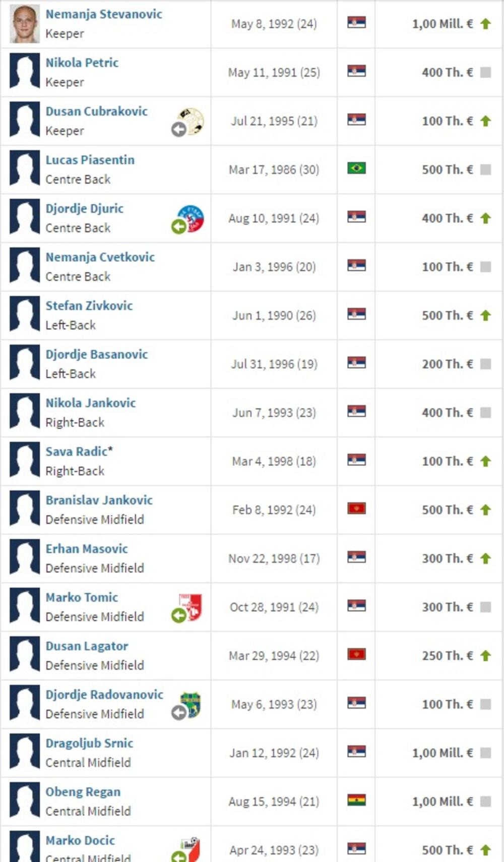Open the Sava Radic player link
The width and height of the screenshot is (504, 862).
pyautogui.click(x=77, y=451)
